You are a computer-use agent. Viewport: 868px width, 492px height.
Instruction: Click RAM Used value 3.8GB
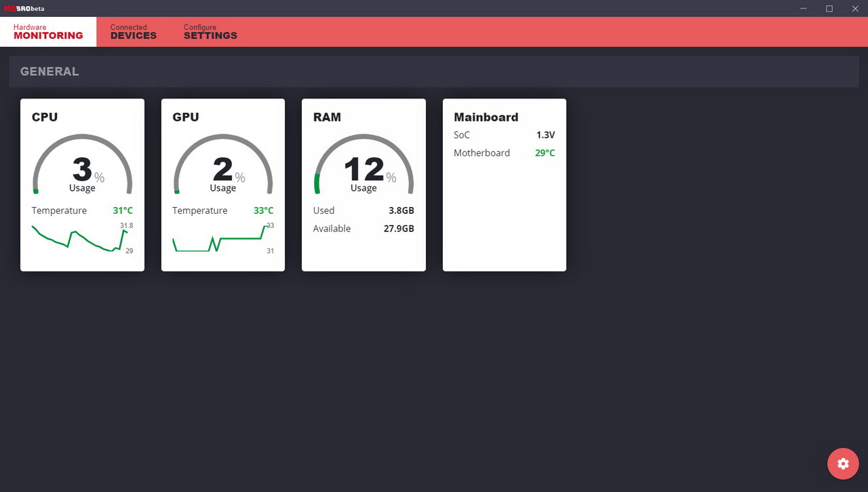[401, 210]
